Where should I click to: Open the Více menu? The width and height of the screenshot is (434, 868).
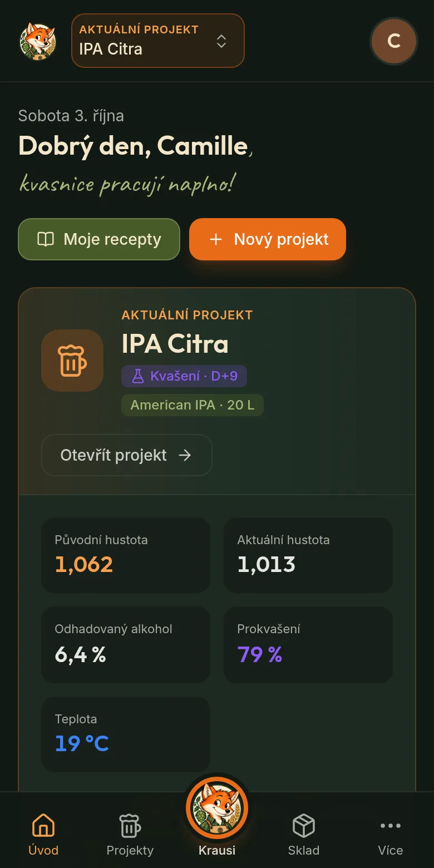click(x=391, y=835)
